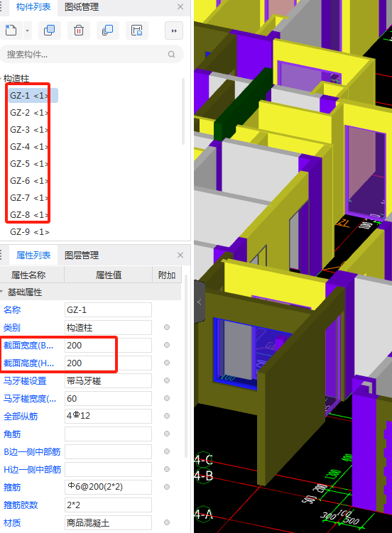
Task: Edit 截面宽度 value field
Action: click(108, 346)
